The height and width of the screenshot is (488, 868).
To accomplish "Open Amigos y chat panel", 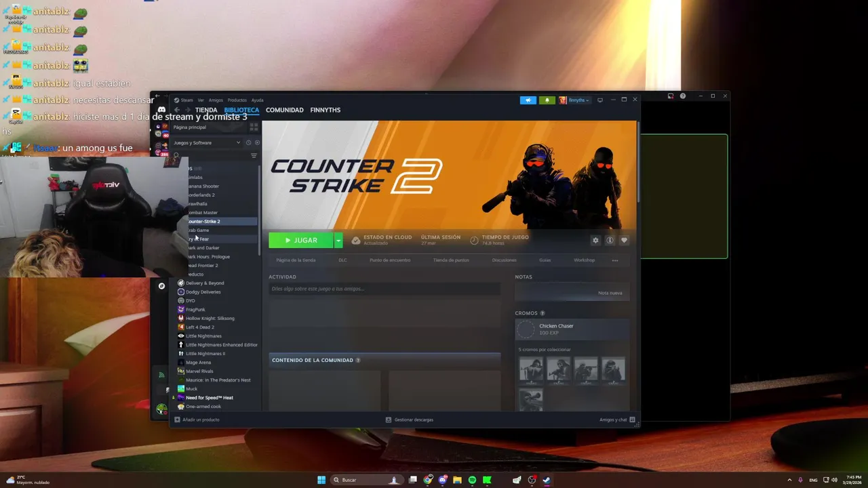I will (617, 420).
